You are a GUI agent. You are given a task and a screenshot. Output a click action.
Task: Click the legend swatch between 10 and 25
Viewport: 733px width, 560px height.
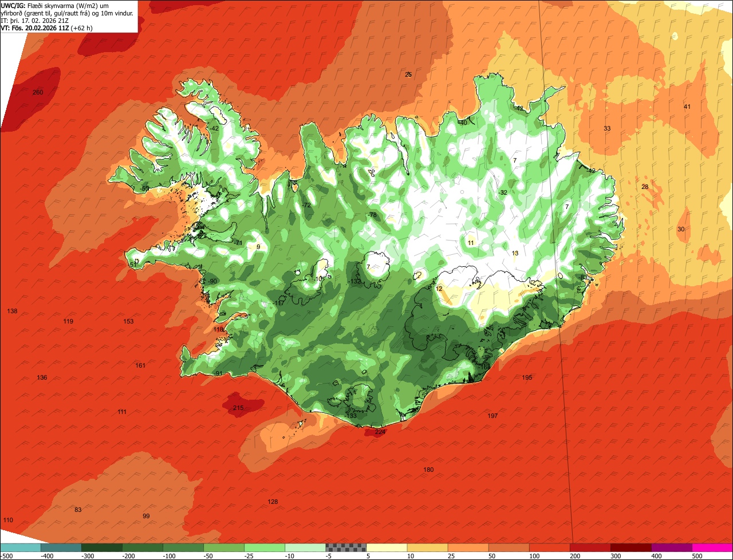(427, 547)
